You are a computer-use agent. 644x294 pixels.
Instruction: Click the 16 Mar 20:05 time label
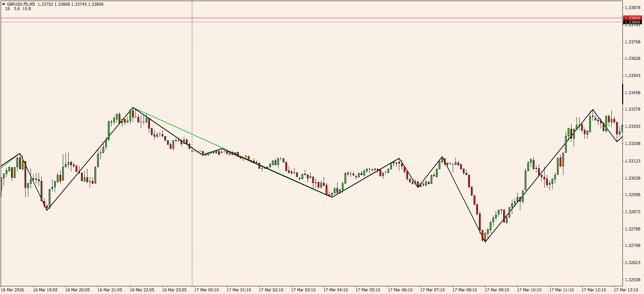[x=77, y=290]
